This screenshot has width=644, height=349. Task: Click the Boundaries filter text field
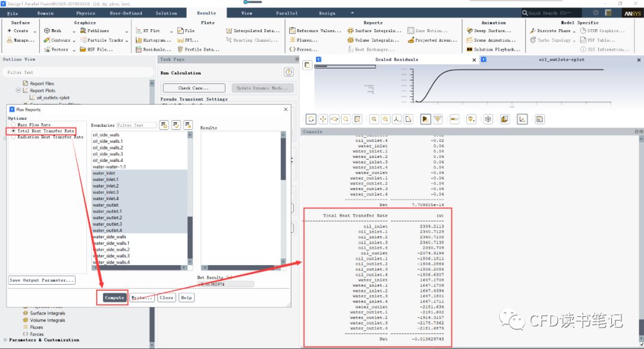137,125
